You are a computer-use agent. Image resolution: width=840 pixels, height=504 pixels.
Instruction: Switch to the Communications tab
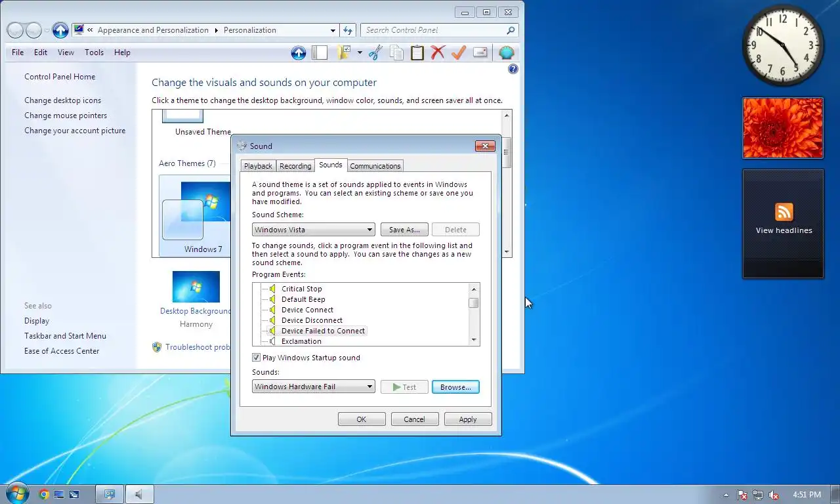375,166
